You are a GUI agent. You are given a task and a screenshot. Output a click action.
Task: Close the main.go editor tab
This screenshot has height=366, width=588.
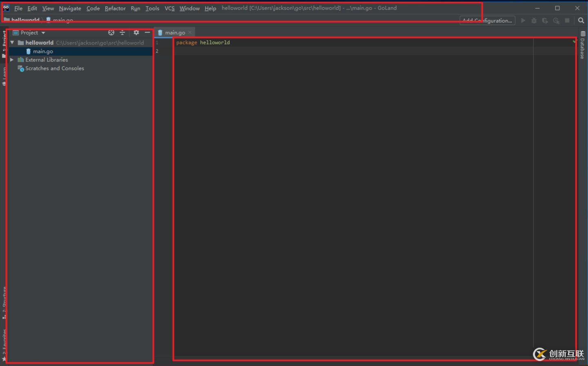190,32
